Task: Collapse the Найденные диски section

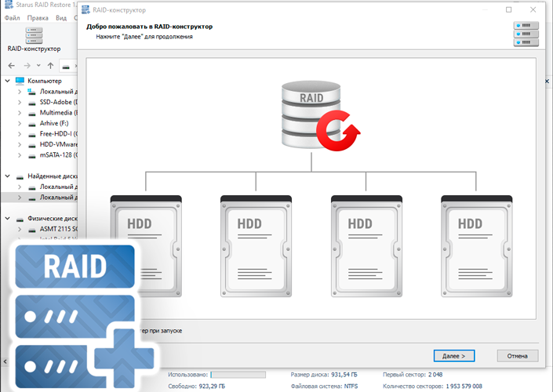Action: click(7, 176)
